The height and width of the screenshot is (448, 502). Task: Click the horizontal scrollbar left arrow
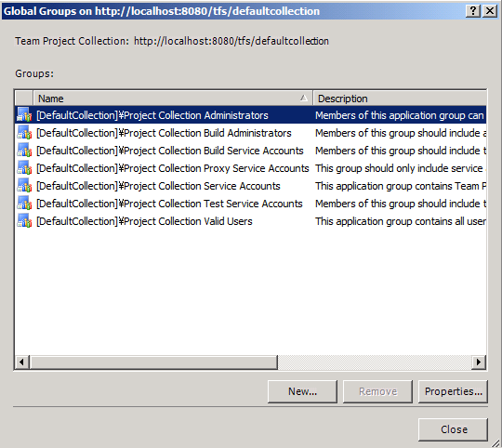[22, 362]
